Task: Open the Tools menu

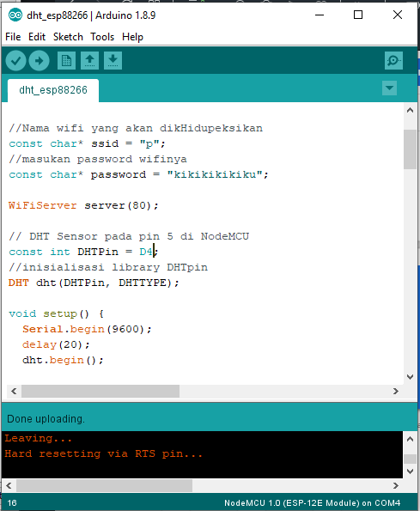Action: pos(102,37)
